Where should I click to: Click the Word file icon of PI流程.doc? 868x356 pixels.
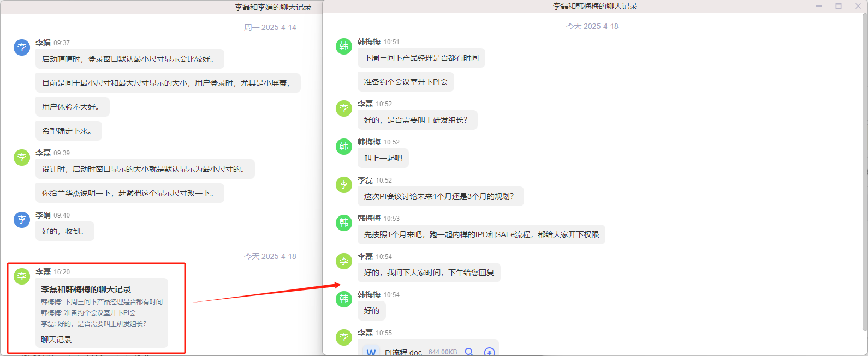(371, 352)
